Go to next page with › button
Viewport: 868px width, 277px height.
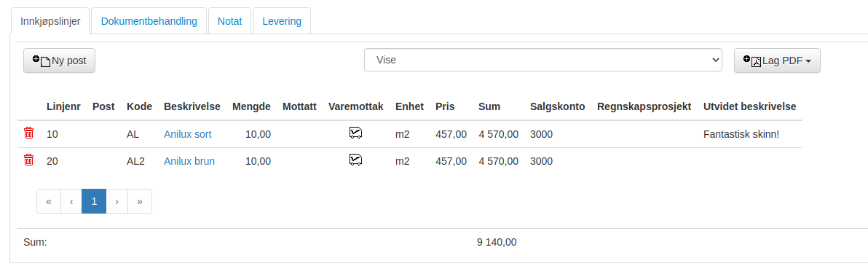[x=117, y=201]
